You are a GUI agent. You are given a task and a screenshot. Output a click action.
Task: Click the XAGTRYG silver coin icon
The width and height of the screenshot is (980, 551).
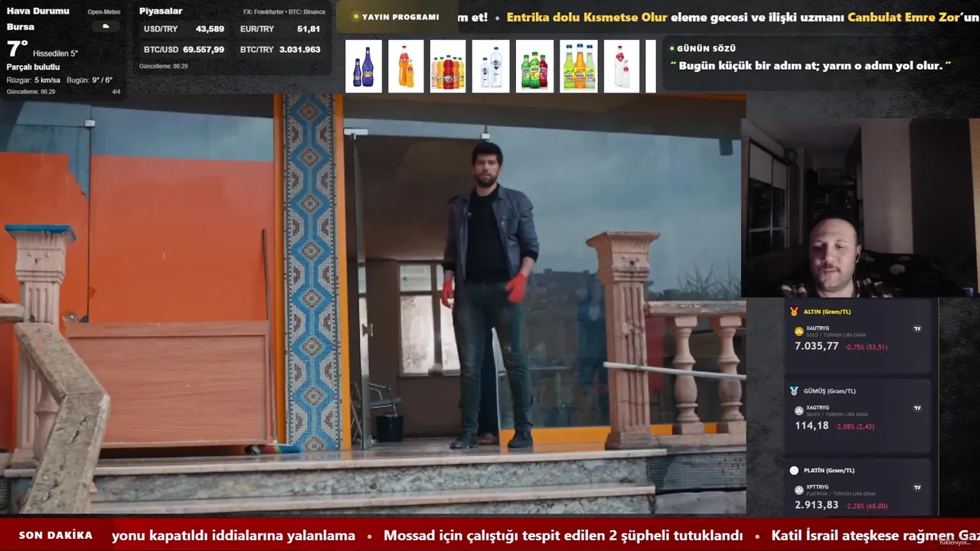799,411
